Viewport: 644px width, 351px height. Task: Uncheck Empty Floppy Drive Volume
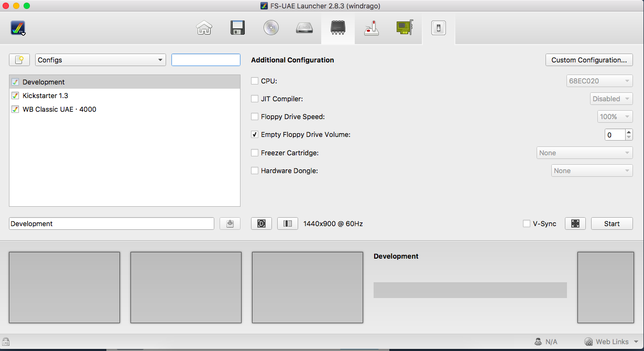[x=255, y=134]
